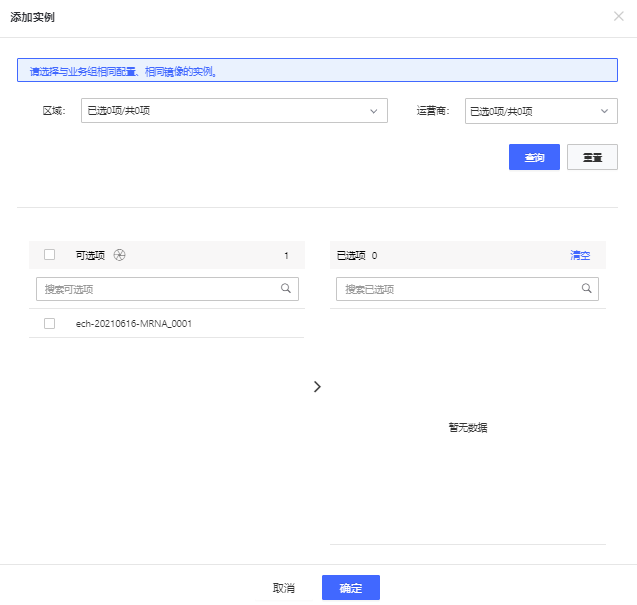This screenshot has width=637, height=605.
Task: Click the 暂无数据 empty-state text
Action: click(x=468, y=427)
